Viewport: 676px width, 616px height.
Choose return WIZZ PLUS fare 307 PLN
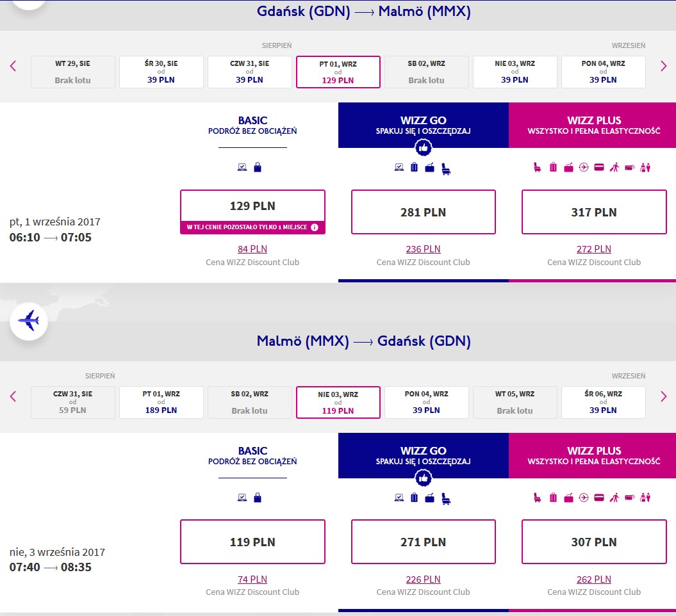[x=594, y=542]
